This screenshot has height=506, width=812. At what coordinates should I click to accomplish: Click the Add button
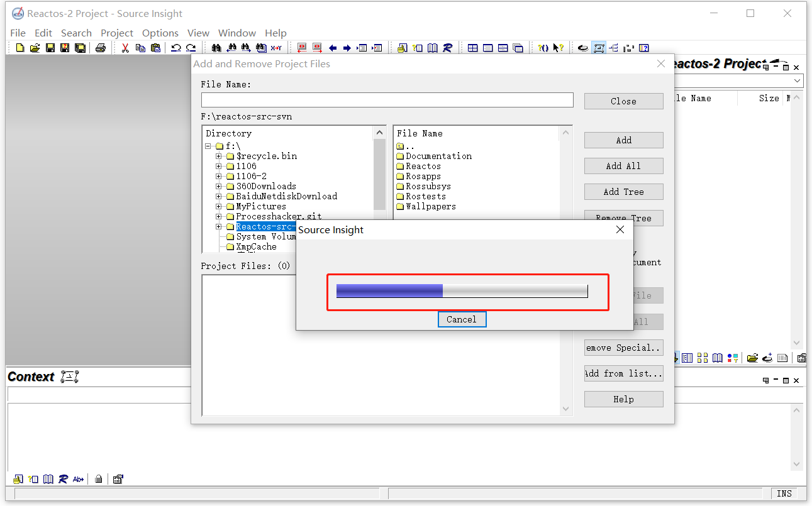pos(623,140)
